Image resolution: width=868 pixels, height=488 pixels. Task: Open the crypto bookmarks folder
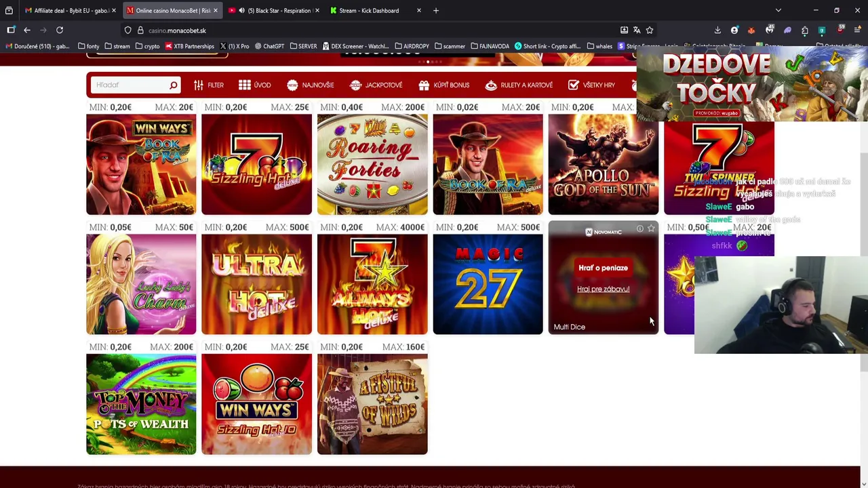147,46
